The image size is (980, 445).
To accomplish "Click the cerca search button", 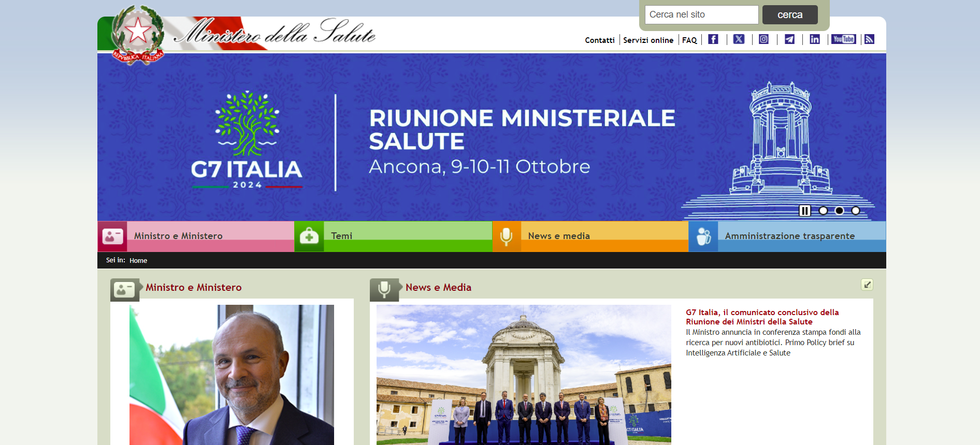I will click(x=790, y=15).
